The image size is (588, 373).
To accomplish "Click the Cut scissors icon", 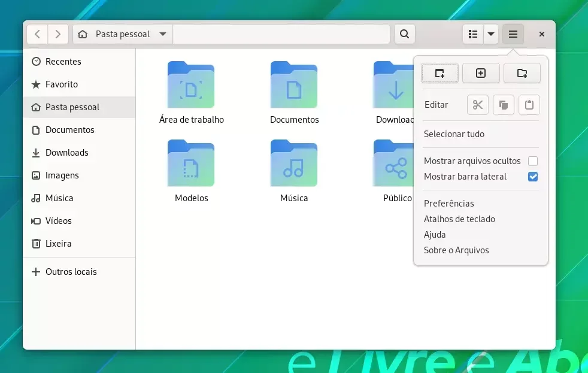I will coord(478,105).
